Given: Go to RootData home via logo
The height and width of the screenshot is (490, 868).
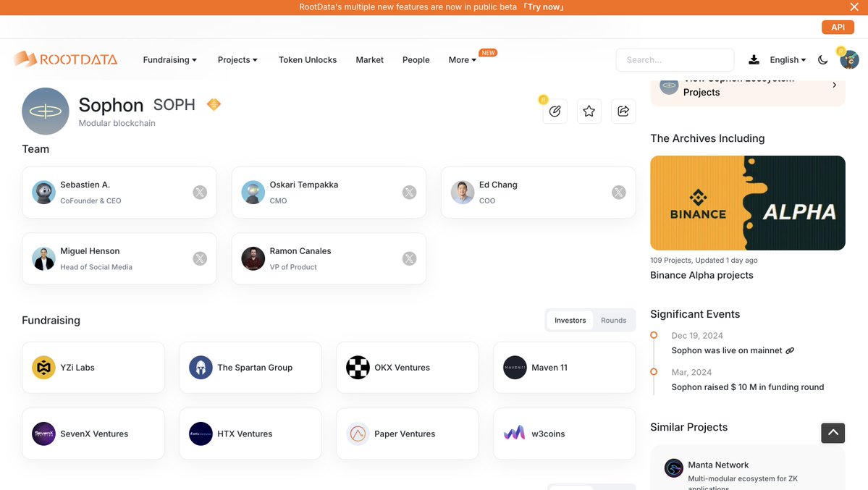Looking at the screenshot, I should pos(65,59).
